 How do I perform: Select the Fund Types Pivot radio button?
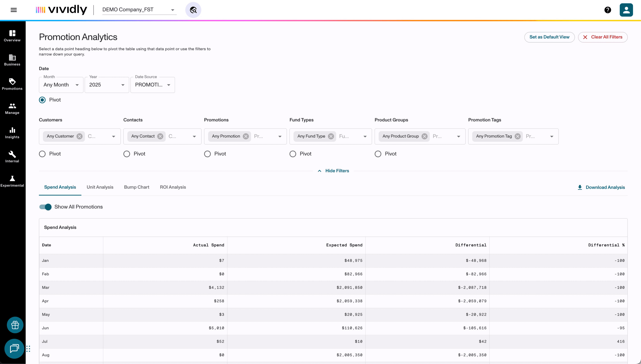(x=293, y=154)
